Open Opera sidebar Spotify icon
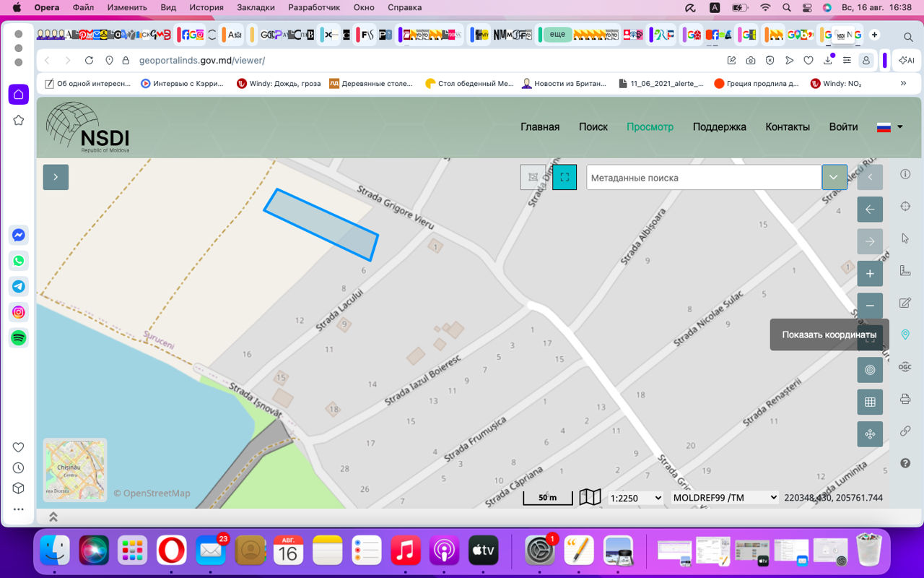The width and height of the screenshot is (924, 578). pos(19,337)
